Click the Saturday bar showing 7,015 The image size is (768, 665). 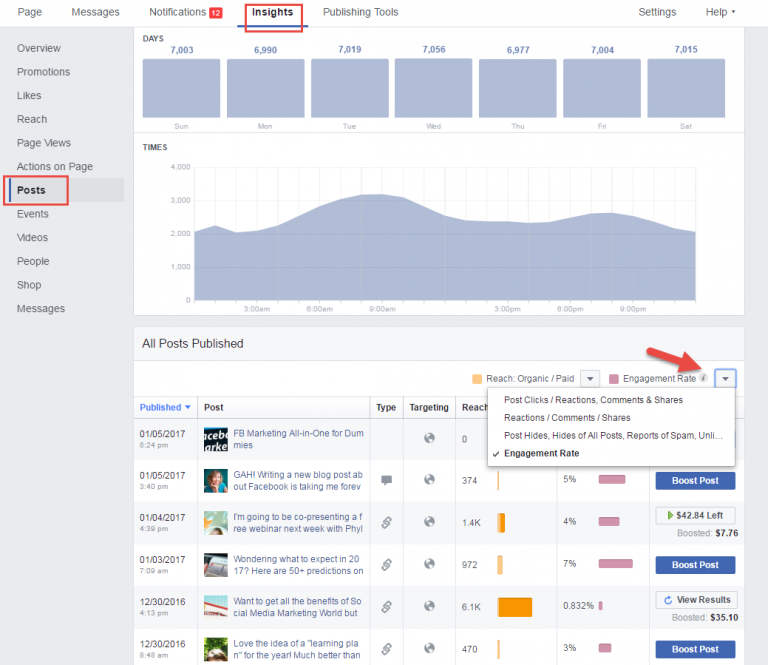point(686,88)
